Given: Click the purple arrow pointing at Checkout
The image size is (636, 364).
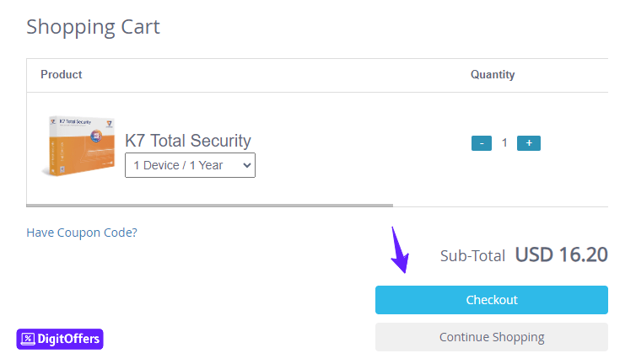Looking at the screenshot, I should pyautogui.click(x=399, y=249).
